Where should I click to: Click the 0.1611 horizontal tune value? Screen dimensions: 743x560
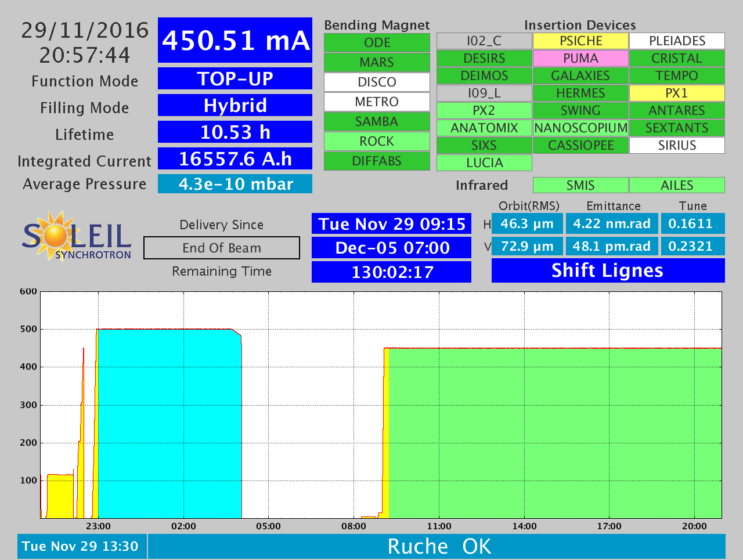[693, 223]
